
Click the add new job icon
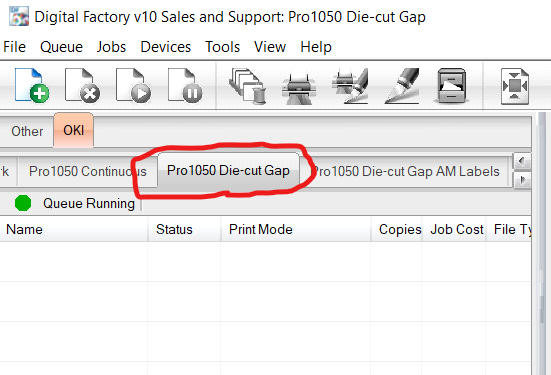coord(32,85)
